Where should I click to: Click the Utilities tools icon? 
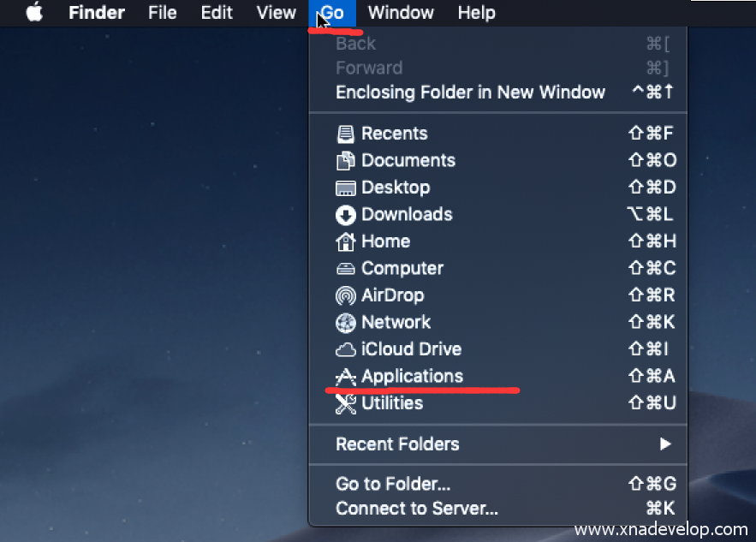click(x=345, y=403)
